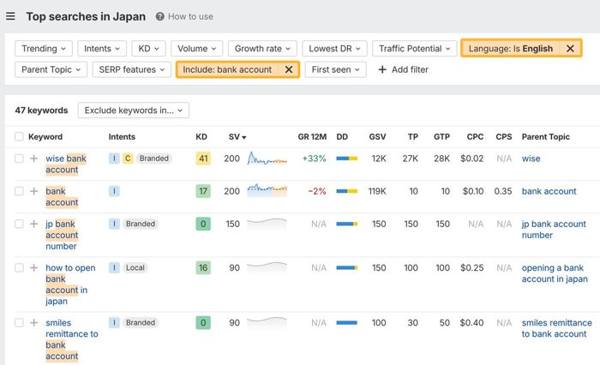Sort by the GR 12M column header

coord(312,137)
